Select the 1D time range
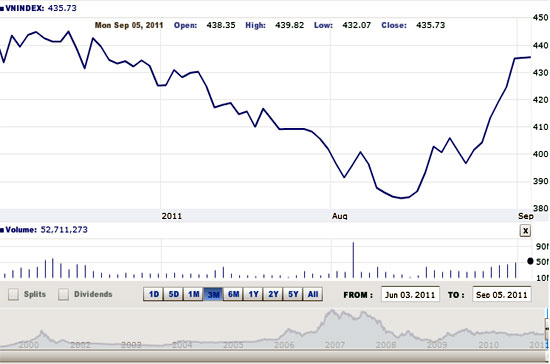Screen dimensions: 550x364 pos(154,294)
